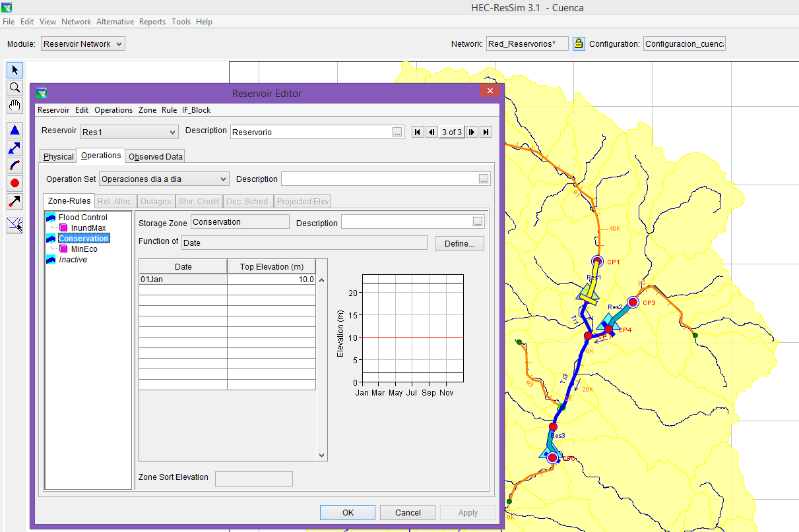Open the Operation Set dropdown
The width and height of the screenshot is (799, 532).
pos(164,179)
